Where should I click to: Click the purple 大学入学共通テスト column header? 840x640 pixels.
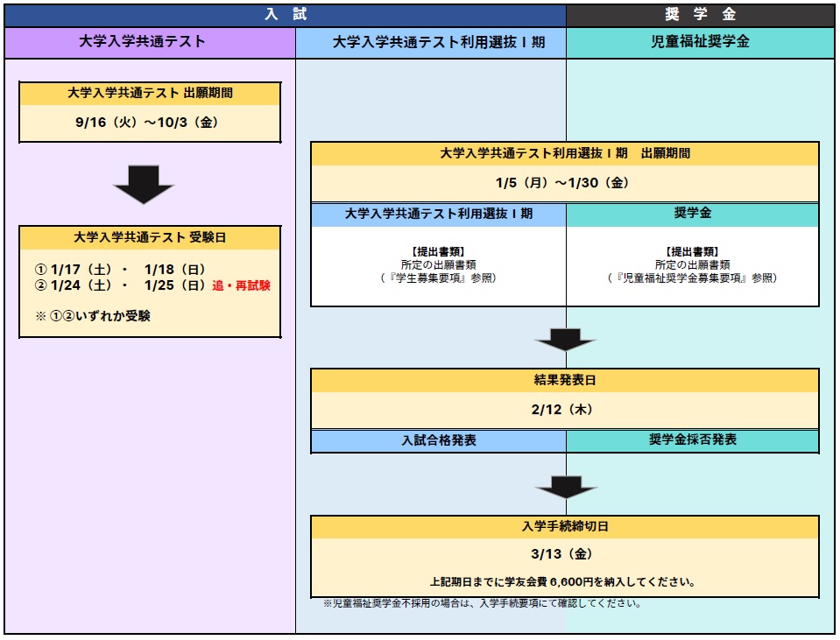point(149,42)
